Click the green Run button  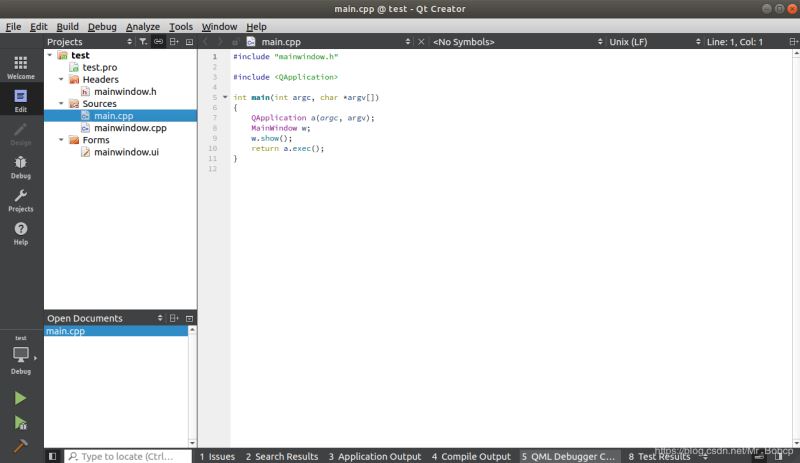tap(20, 398)
